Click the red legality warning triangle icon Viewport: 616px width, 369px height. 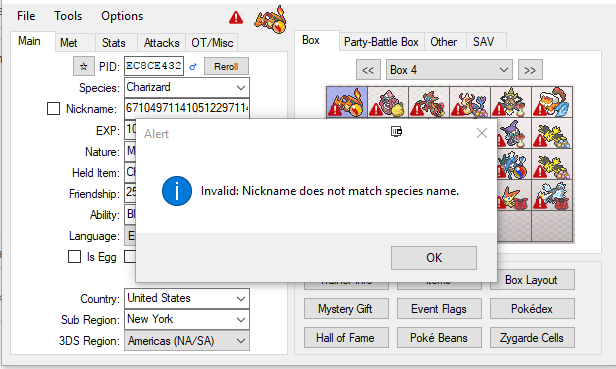236,18
